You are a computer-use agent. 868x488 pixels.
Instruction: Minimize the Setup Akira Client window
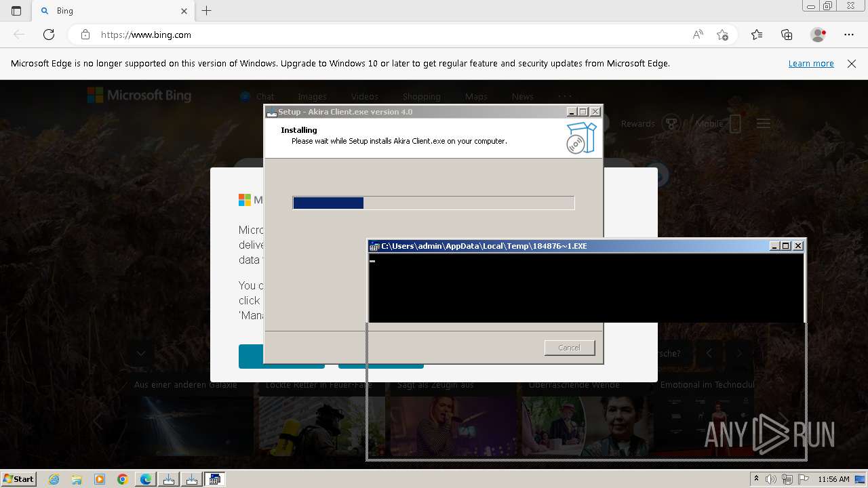tap(571, 112)
